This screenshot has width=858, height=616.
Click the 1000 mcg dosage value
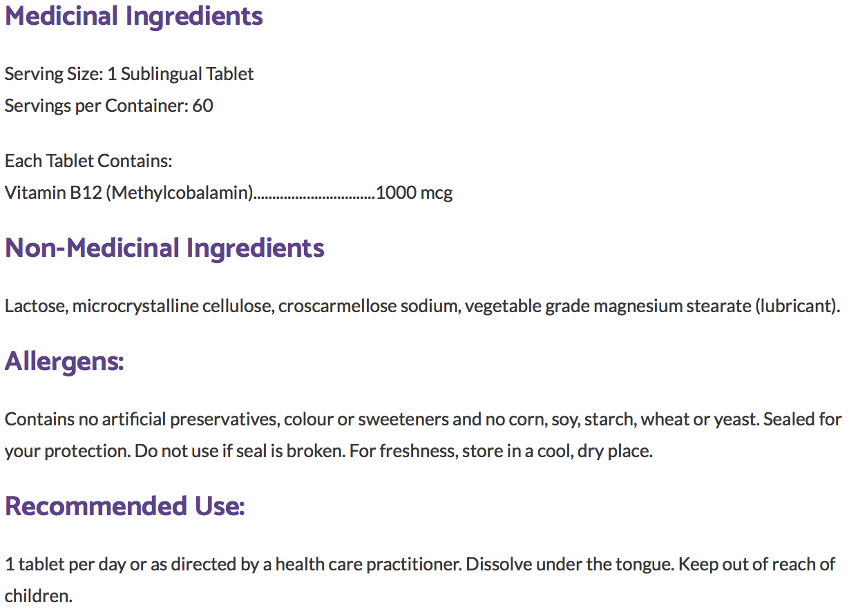click(414, 193)
